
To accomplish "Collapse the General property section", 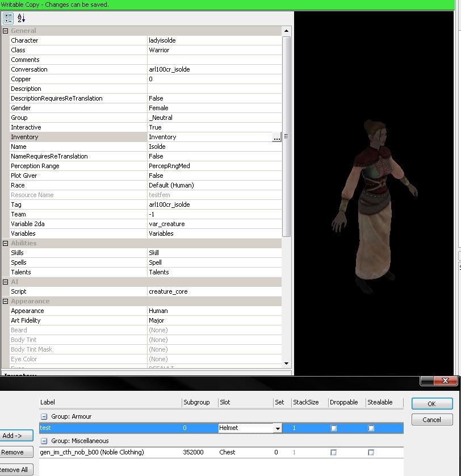I will [5, 31].
